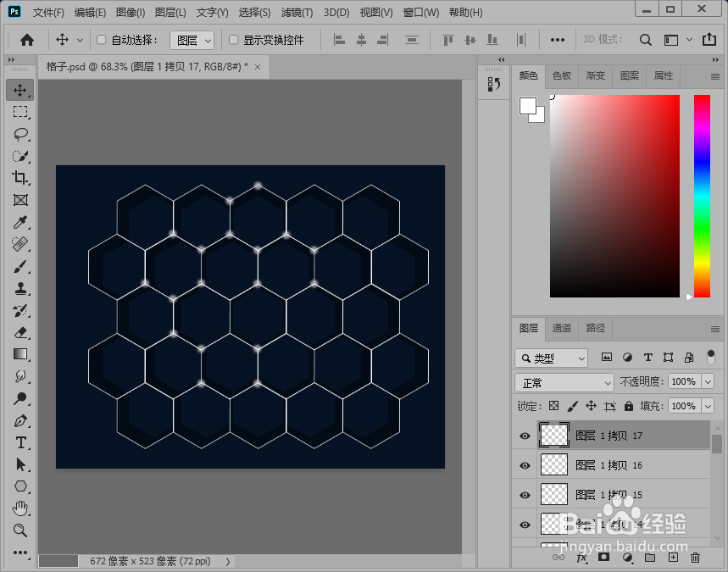
Task: Click the Home button in options bar
Action: [x=27, y=41]
